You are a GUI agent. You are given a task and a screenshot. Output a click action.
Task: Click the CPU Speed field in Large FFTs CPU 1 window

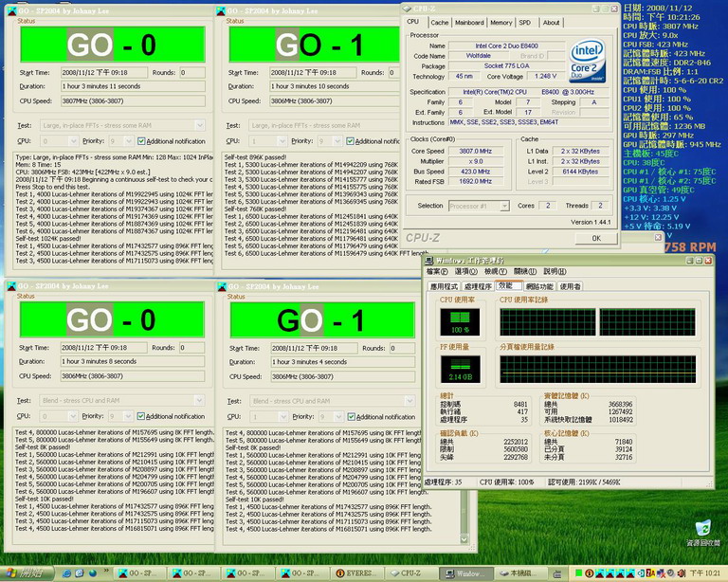335,101
